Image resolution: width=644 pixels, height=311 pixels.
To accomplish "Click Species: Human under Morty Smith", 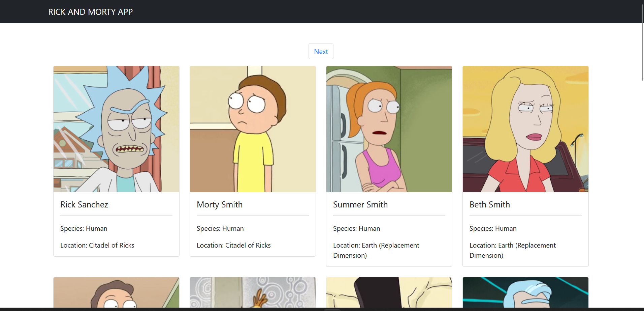I will 220,228.
